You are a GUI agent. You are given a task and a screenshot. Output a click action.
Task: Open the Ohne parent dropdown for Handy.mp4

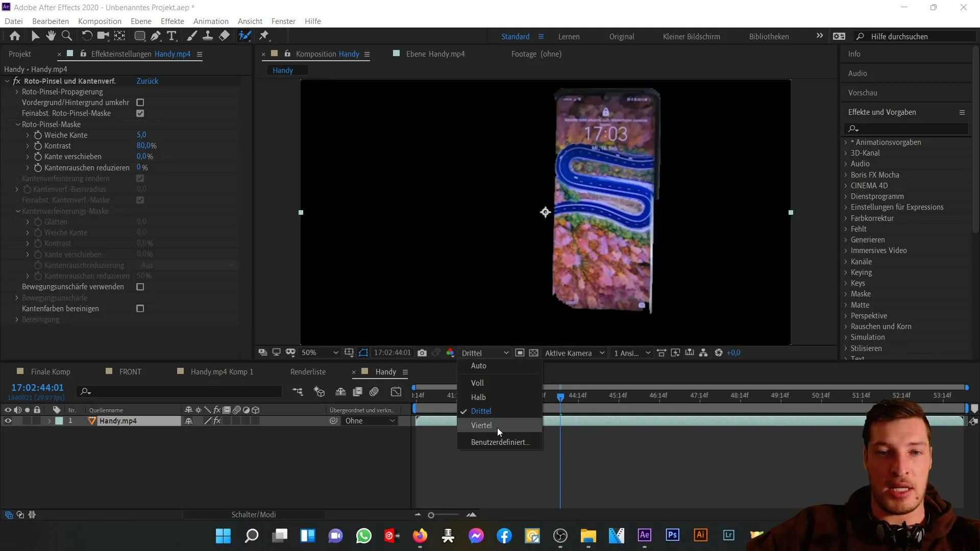click(x=370, y=421)
